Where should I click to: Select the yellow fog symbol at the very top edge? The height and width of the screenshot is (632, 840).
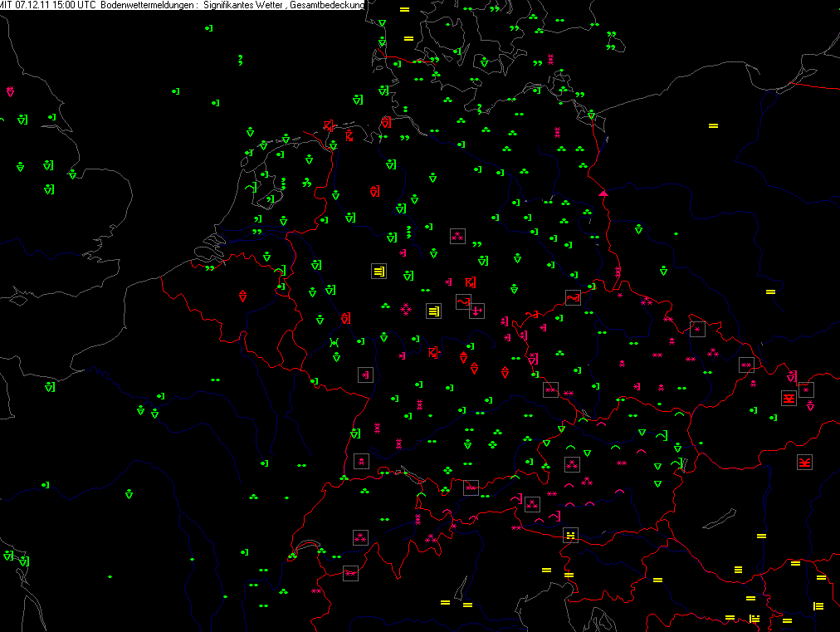coord(404,9)
